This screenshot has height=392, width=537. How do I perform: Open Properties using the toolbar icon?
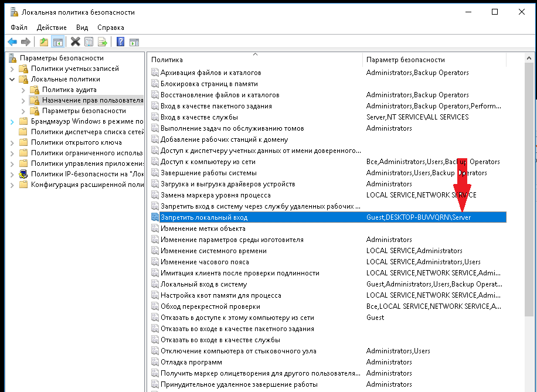[x=89, y=42]
